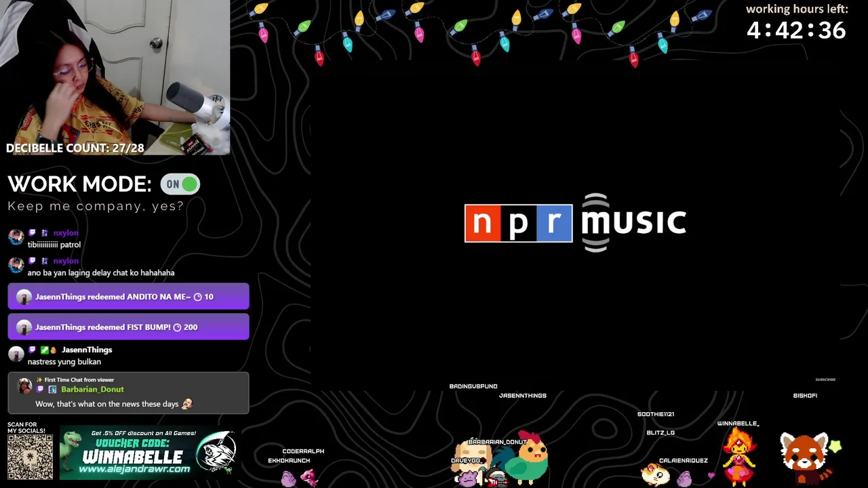
Task: Click the webcam feed thumbnail
Action: (x=115, y=77)
